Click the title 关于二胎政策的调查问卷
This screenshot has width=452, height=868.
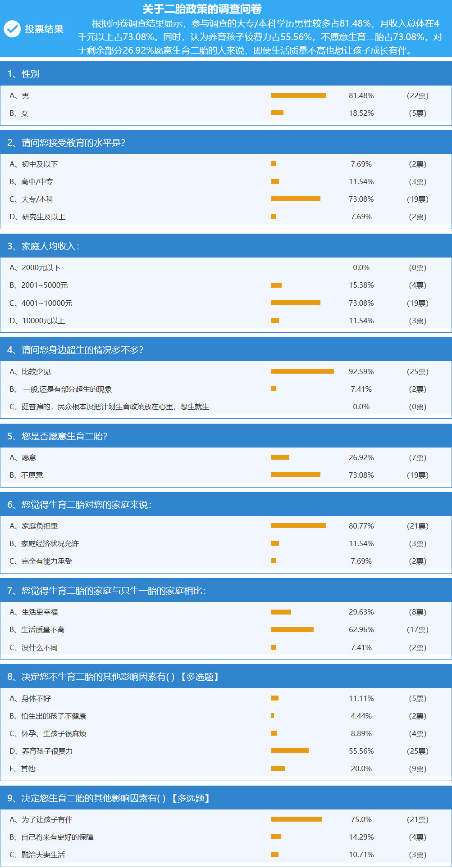point(202,9)
